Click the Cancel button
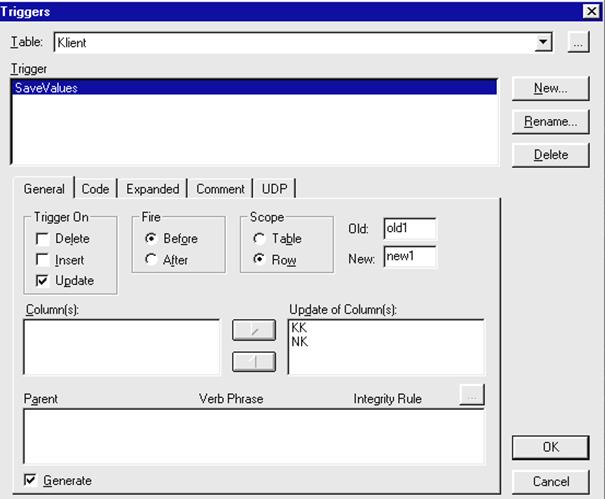Viewport: 605px width, 499px height. [x=551, y=481]
